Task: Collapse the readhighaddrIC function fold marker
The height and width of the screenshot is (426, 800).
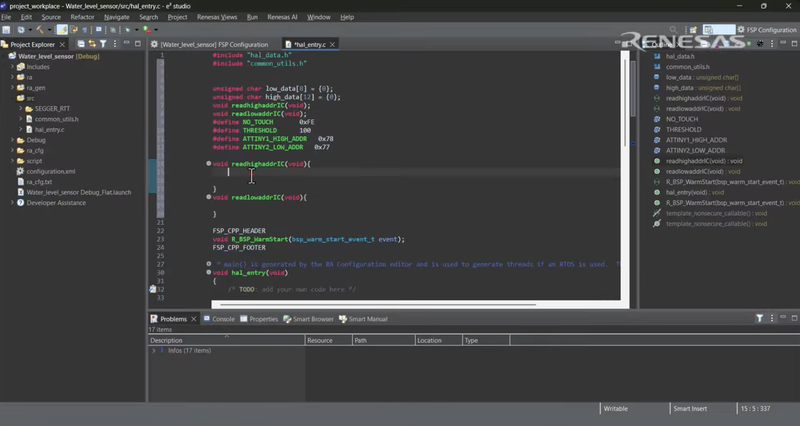Action: (209, 164)
